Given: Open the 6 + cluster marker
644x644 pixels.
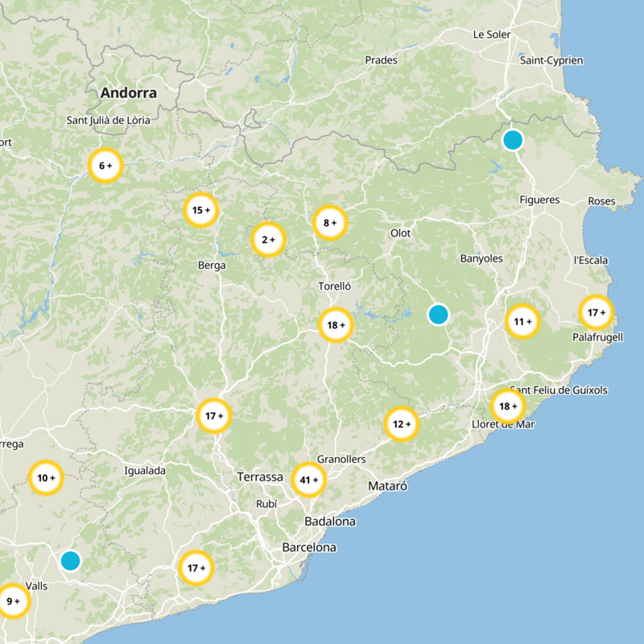Looking at the screenshot, I should pyautogui.click(x=105, y=166).
